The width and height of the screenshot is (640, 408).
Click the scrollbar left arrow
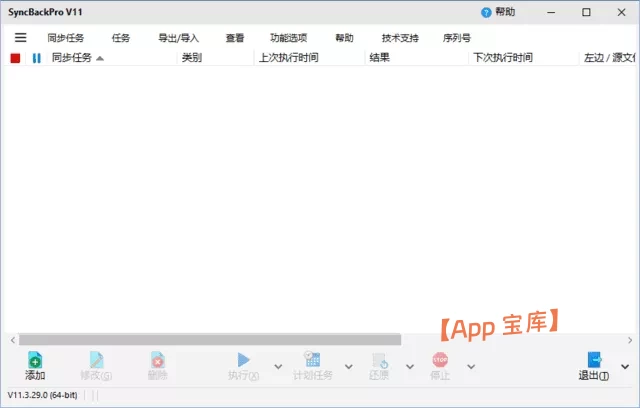[13, 340]
